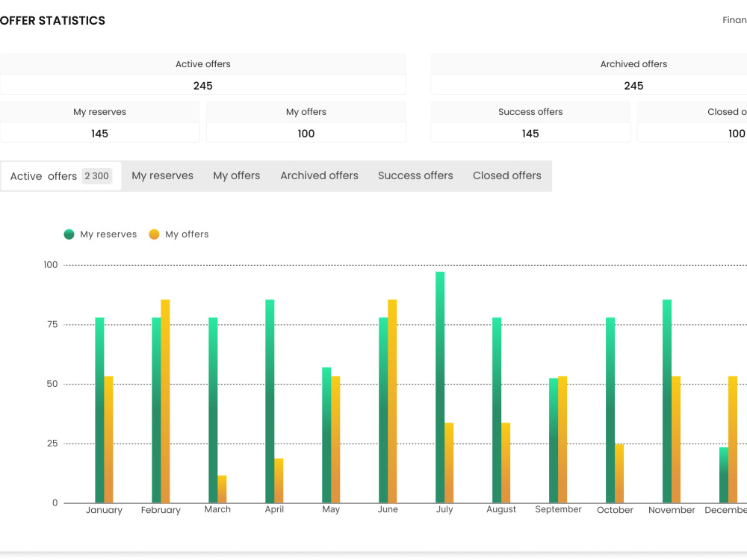The height and width of the screenshot is (560, 747).
Task: Click the February yellow offers bar
Action: pyautogui.click(x=165, y=401)
